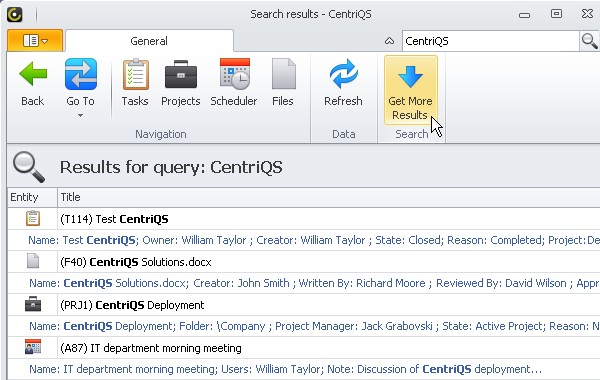Image resolution: width=600 pixels, height=380 pixels.
Task: Open the Projects briefcase icon
Action: point(181,75)
